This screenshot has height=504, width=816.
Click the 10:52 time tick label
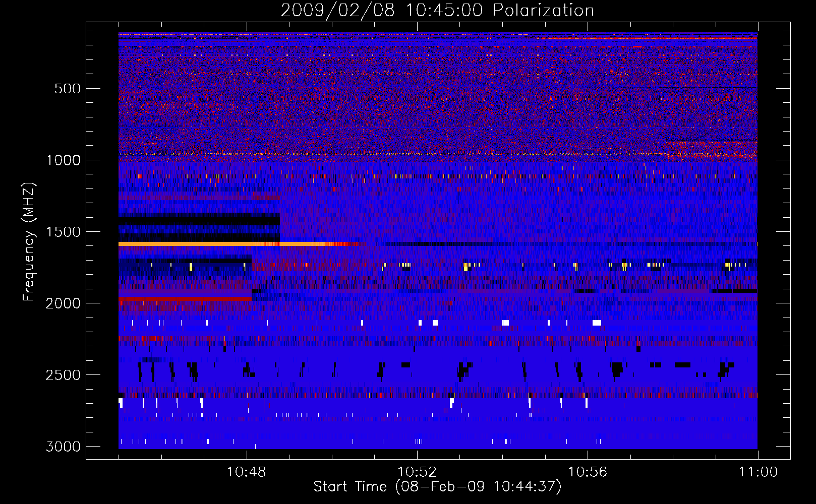pyautogui.click(x=417, y=472)
